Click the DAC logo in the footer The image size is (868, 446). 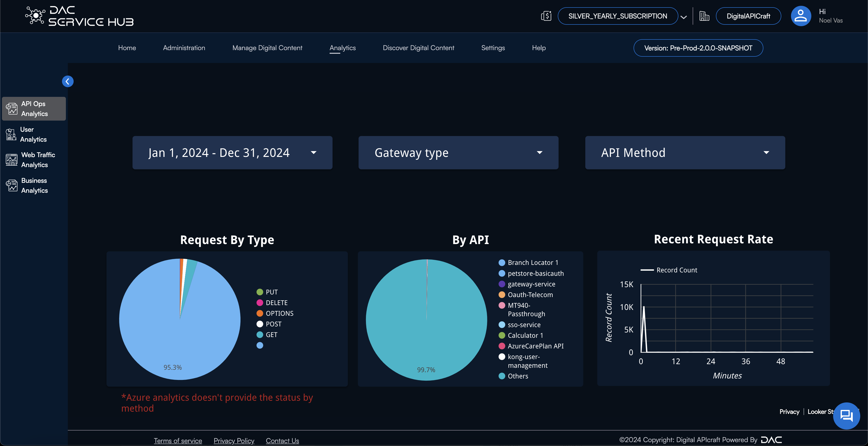coord(771,440)
